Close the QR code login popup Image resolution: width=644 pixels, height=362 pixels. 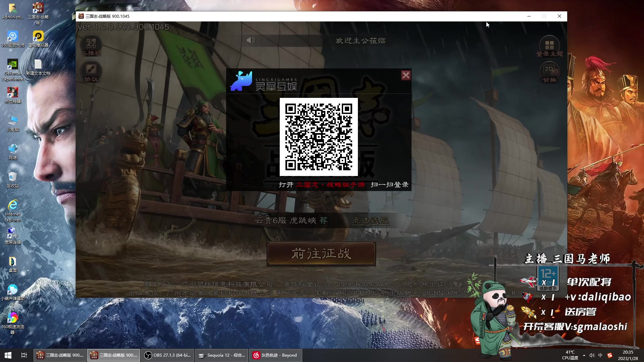pyautogui.click(x=406, y=75)
